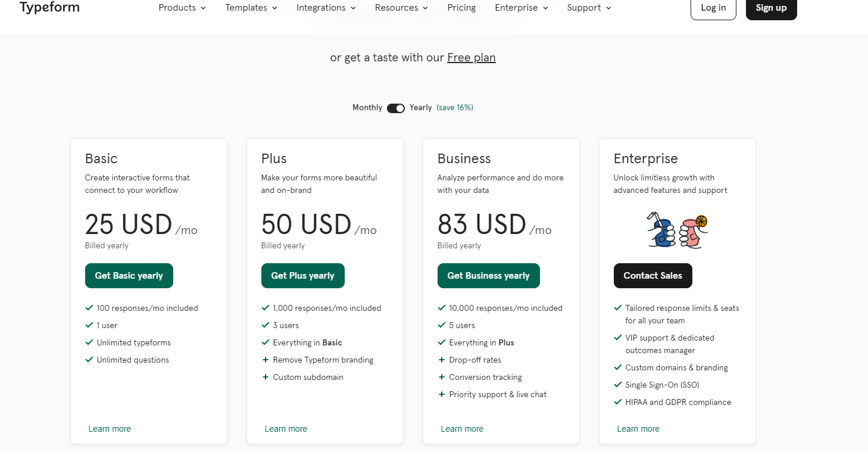Screen dimensions: 868x452
Task: Click the Unlimited typeforms feature text
Action: click(x=134, y=342)
